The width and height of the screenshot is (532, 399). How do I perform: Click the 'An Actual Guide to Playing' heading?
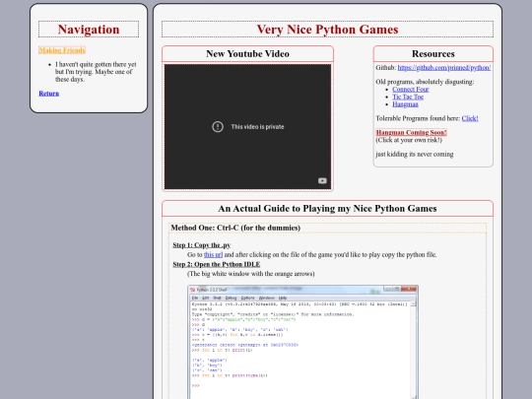coord(327,208)
